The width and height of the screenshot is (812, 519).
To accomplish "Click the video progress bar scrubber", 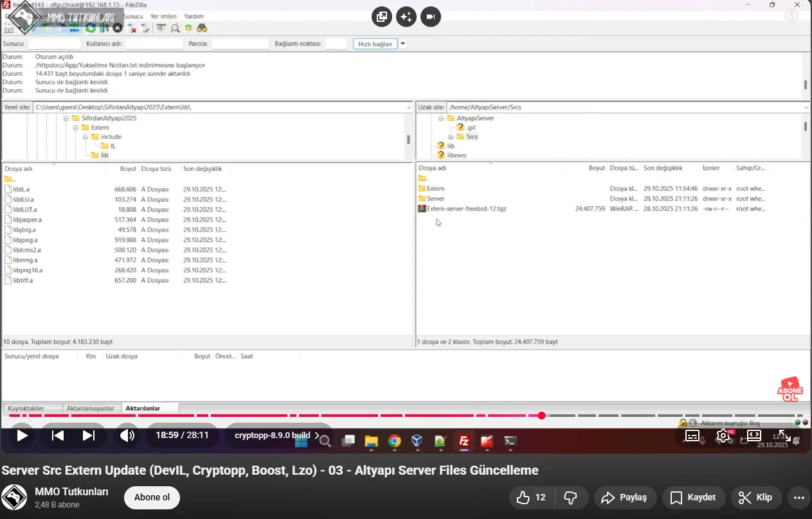I will pyautogui.click(x=542, y=416).
